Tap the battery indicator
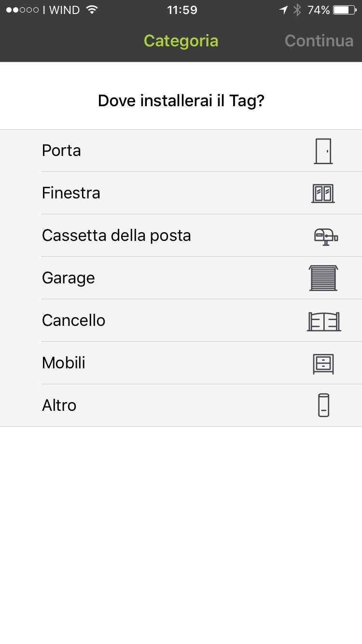This screenshot has height=644, width=362. coord(344,10)
